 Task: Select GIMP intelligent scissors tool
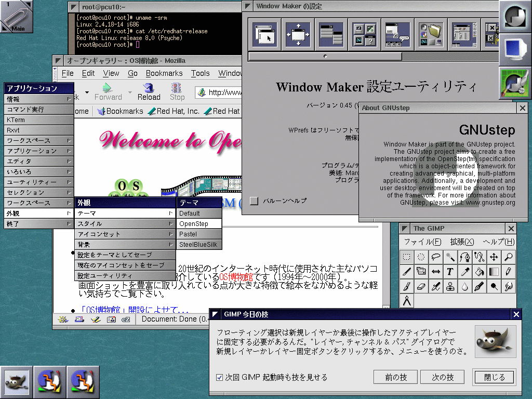[x=480, y=257]
